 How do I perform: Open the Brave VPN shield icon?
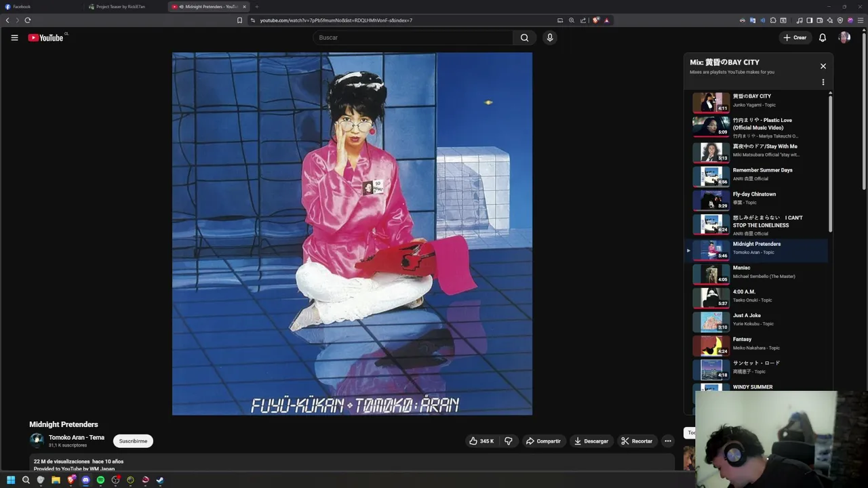pyautogui.click(x=840, y=20)
